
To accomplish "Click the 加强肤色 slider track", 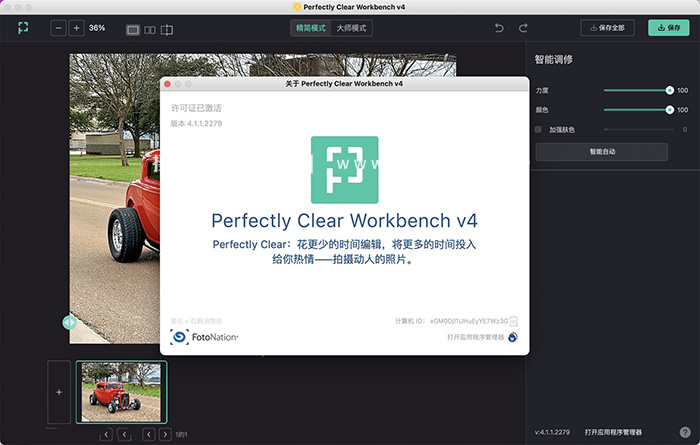I will point(639,129).
